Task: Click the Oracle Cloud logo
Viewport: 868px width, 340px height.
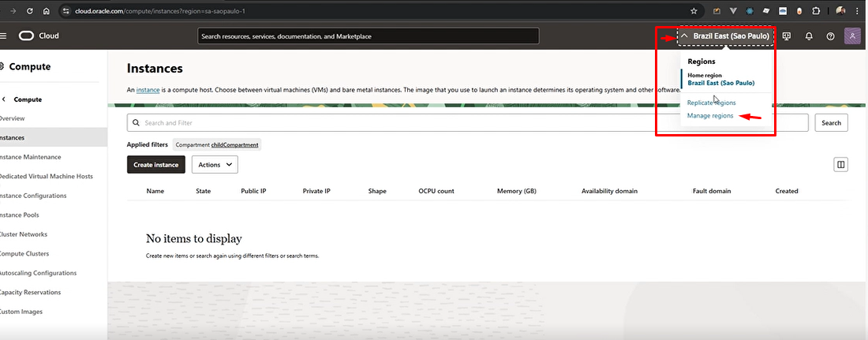Action: [36, 36]
